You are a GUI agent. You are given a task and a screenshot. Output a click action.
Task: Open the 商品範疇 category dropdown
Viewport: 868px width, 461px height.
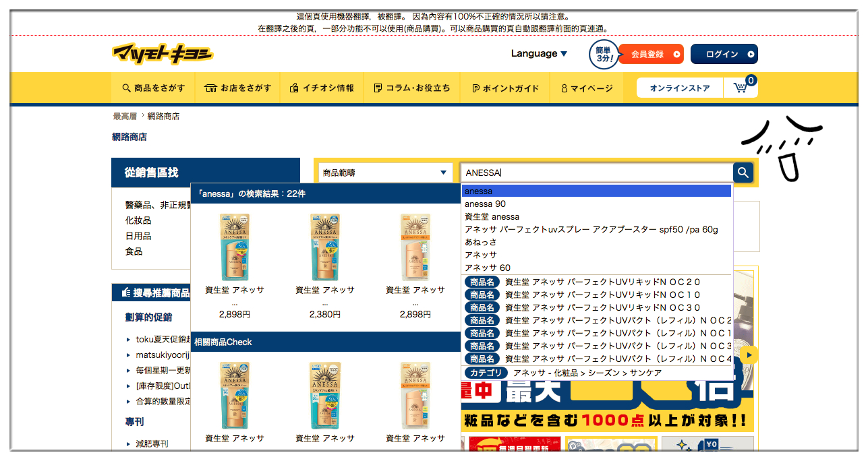click(385, 173)
